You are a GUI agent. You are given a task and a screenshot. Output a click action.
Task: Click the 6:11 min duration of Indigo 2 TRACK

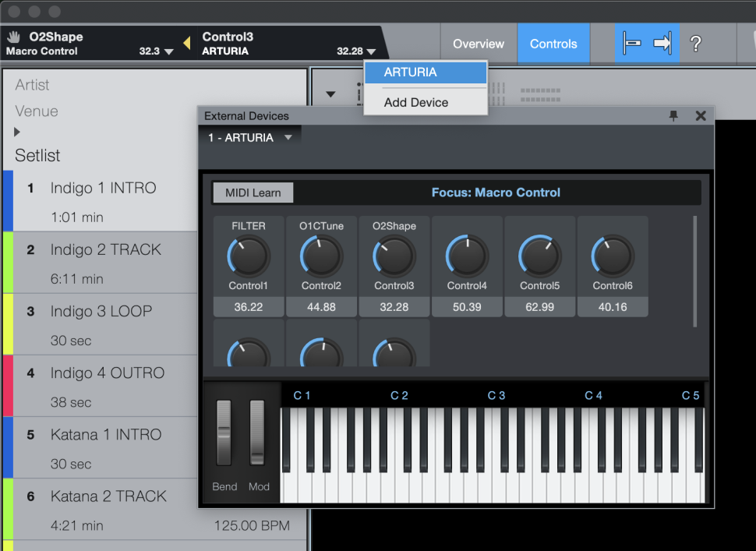[x=77, y=279]
